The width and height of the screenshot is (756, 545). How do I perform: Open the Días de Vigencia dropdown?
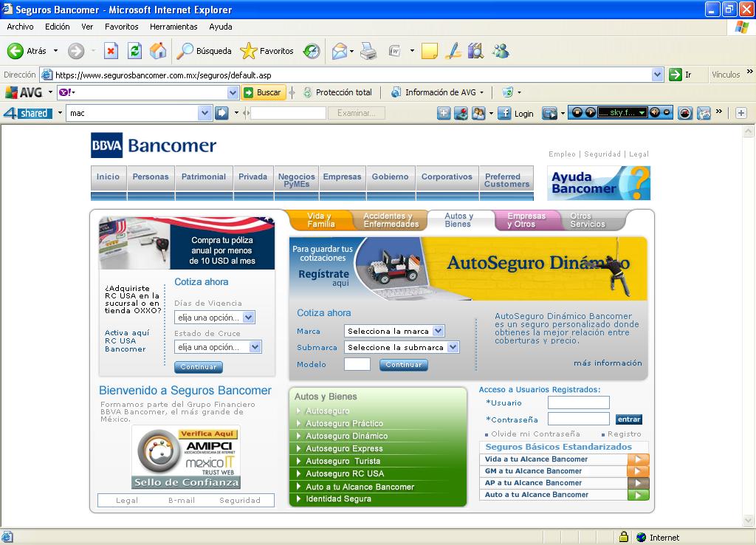tap(248, 318)
